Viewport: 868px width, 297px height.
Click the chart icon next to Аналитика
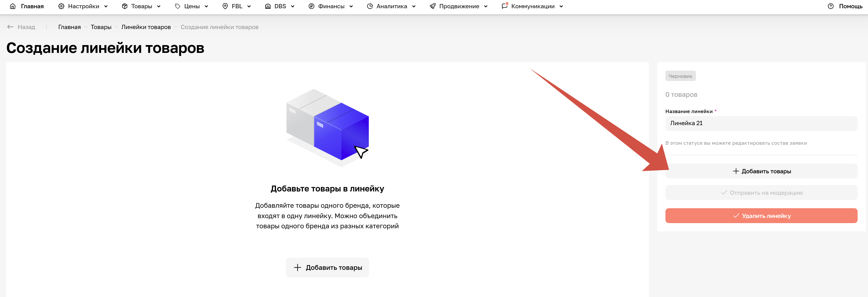point(370,6)
